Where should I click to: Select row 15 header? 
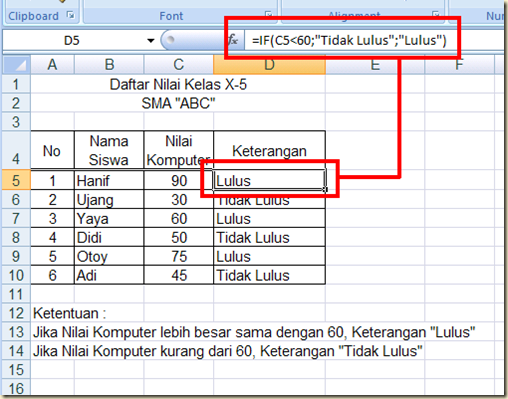16,370
